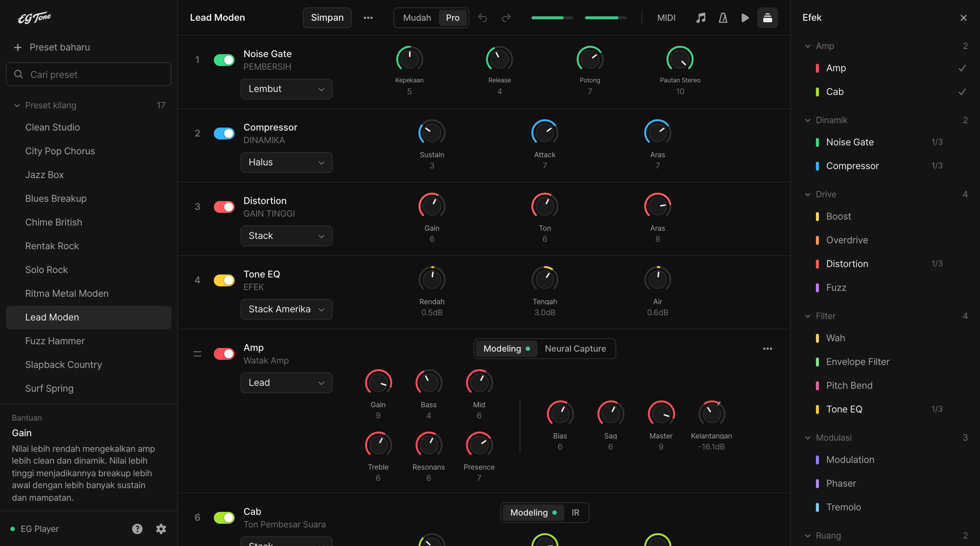Select the Pro mode tab

(453, 18)
